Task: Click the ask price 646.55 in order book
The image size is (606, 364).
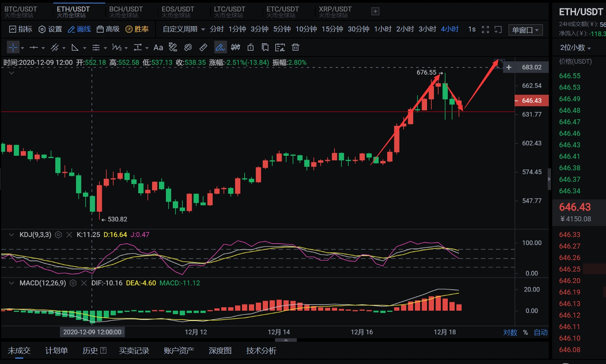Action: [570, 76]
